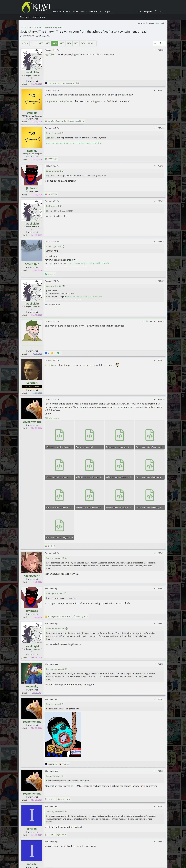Viewport: 186px width, 868px height.
Task: Click AfpelApple's snowy avatar on post #68,626
Action: point(32,251)
